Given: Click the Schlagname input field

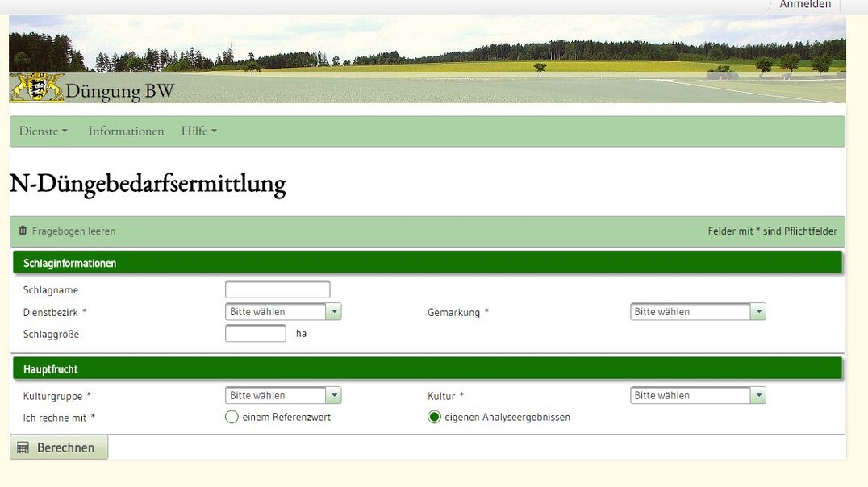Looking at the screenshot, I should [277, 289].
